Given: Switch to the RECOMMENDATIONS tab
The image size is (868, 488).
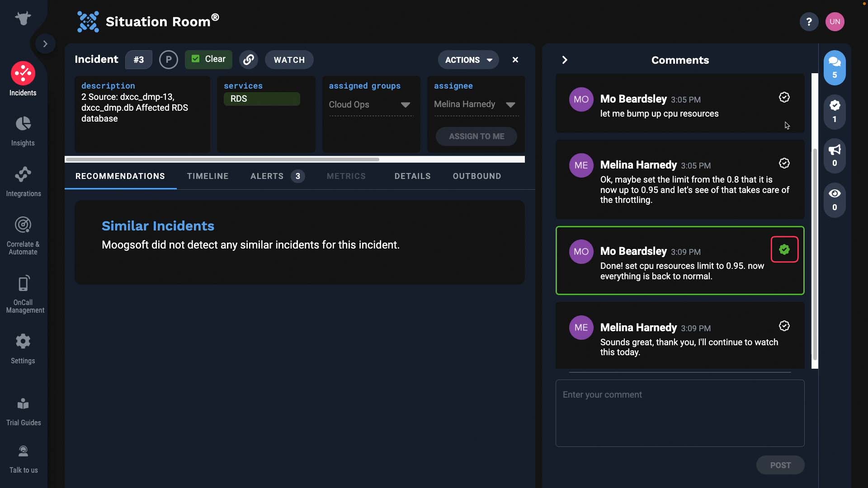Looking at the screenshot, I should click(120, 176).
